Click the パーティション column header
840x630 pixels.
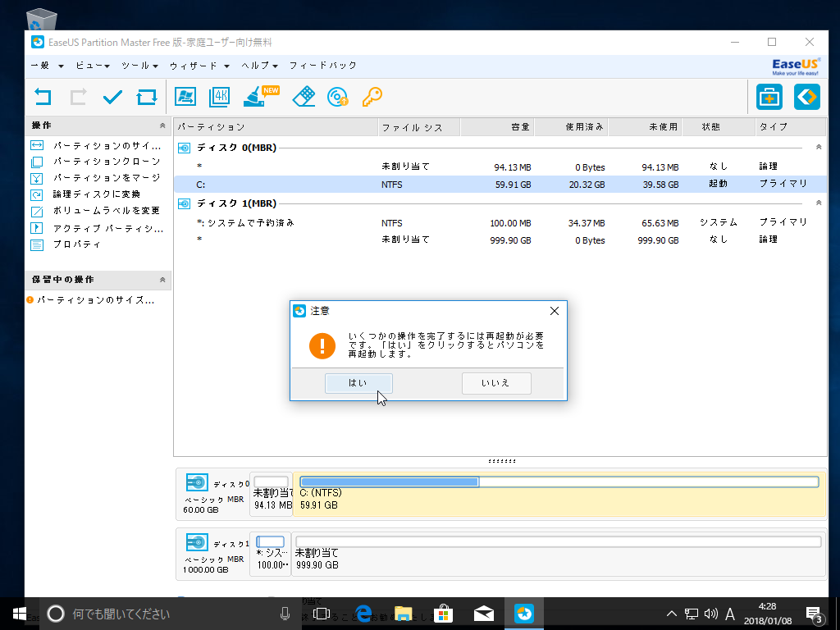click(276, 127)
